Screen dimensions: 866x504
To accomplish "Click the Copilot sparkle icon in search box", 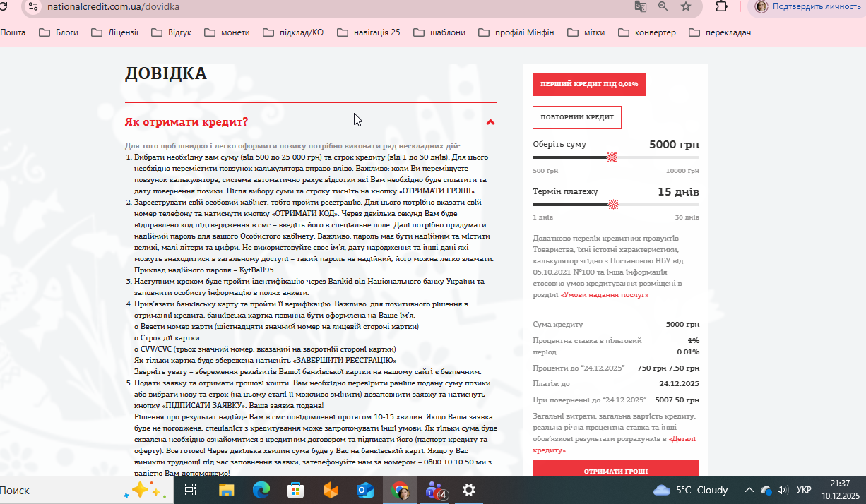I will [x=145, y=489].
